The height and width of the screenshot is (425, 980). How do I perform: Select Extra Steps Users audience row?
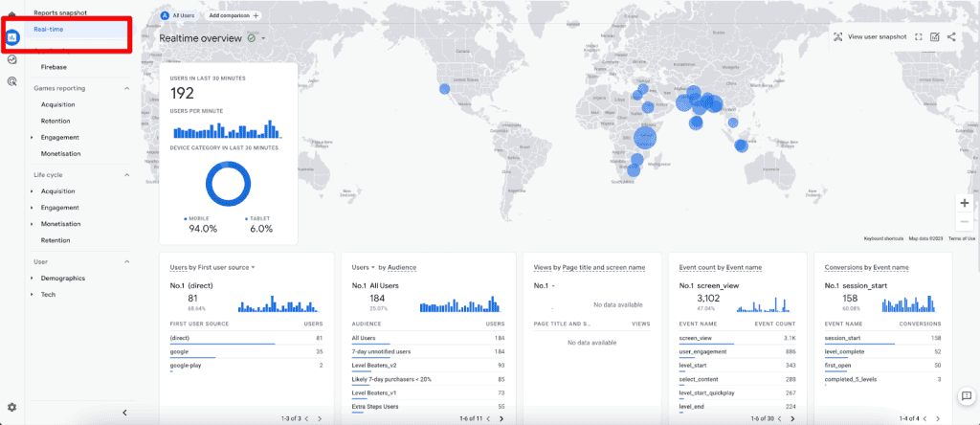click(428, 408)
